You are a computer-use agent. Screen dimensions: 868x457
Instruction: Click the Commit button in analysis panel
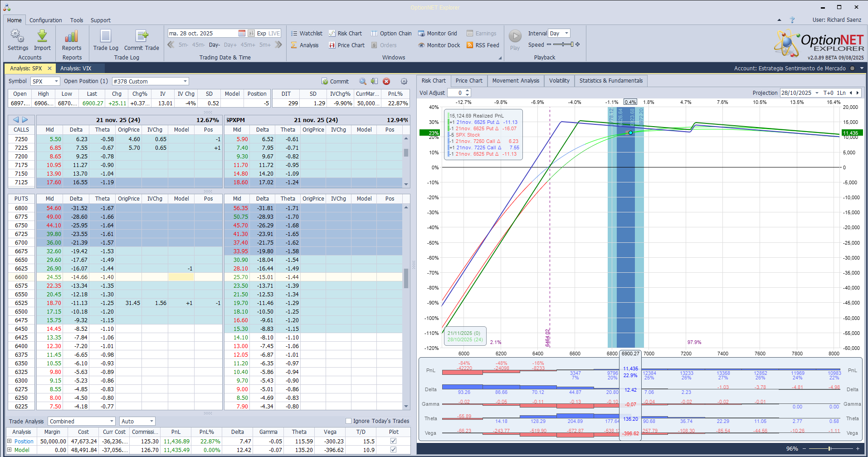[x=335, y=81]
